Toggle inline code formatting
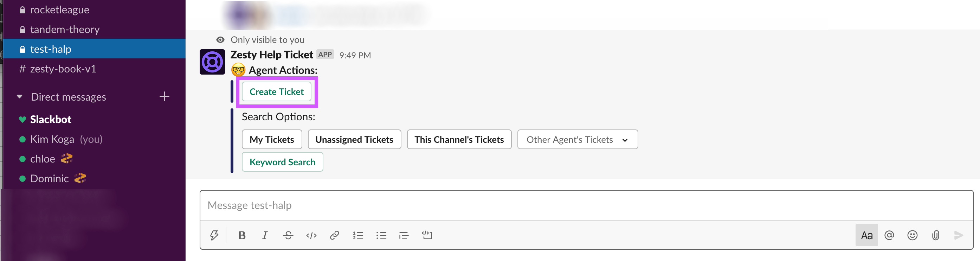 311,235
